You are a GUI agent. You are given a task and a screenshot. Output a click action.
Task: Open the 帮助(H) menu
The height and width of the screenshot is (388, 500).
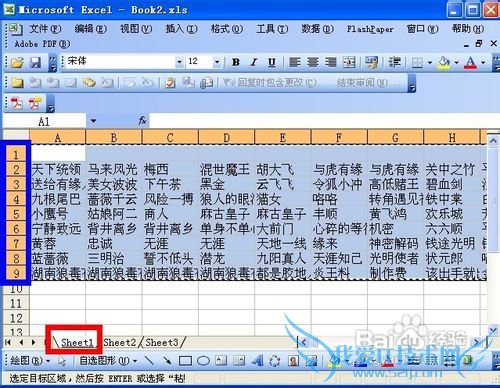[468, 29]
